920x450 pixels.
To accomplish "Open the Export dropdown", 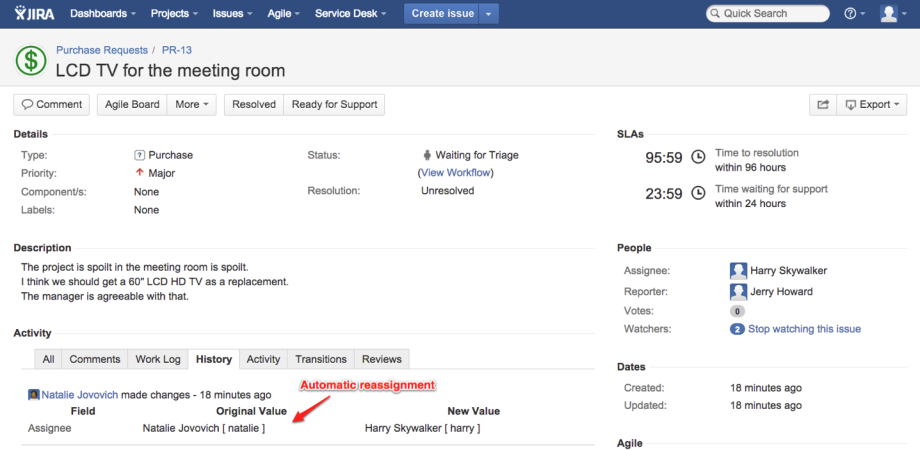I will pos(871,104).
